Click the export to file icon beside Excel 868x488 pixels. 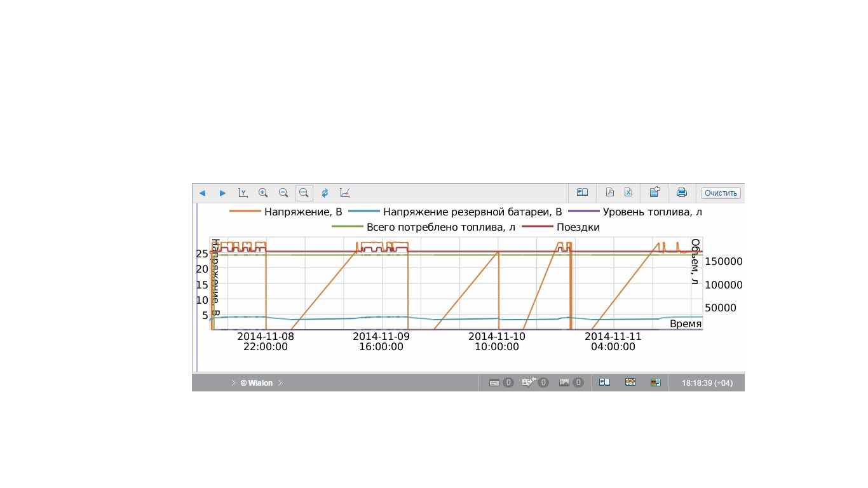pos(655,193)
